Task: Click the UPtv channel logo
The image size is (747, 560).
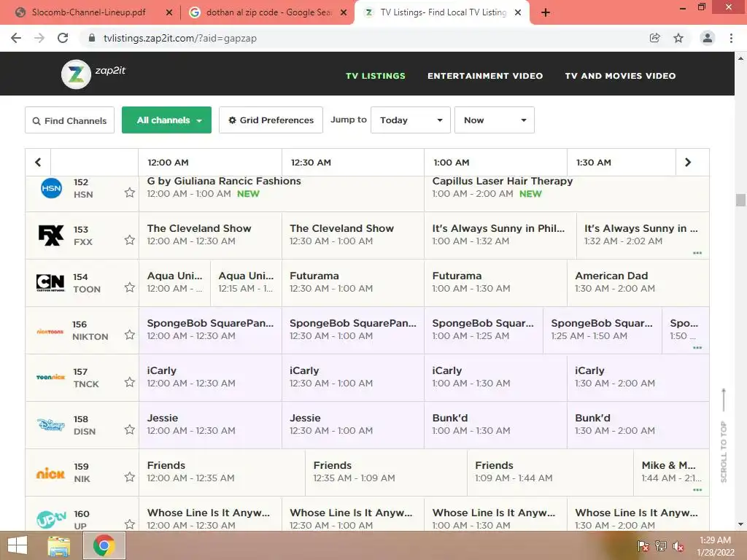Action: click(x=51, y=518)
